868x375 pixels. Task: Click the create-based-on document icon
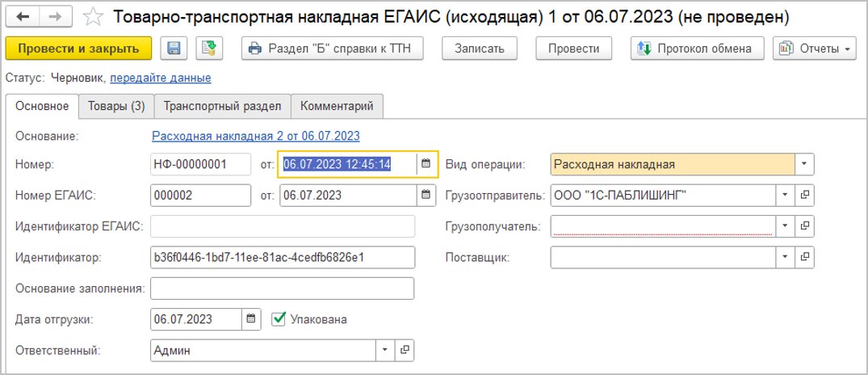pos(208,48)
